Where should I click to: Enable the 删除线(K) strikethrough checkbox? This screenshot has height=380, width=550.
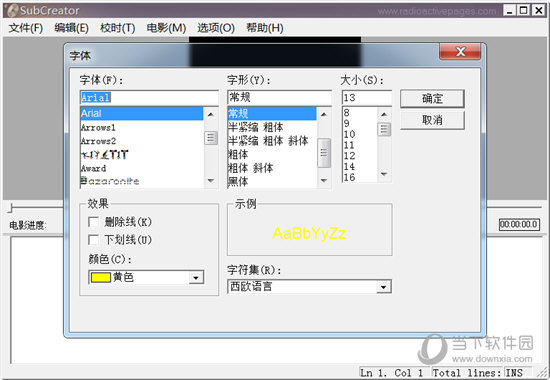pyautogui.click(x=93, y=222)
